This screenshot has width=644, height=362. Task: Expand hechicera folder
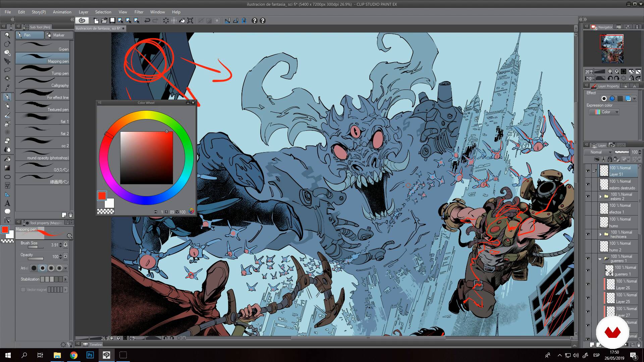pos(600,234)
